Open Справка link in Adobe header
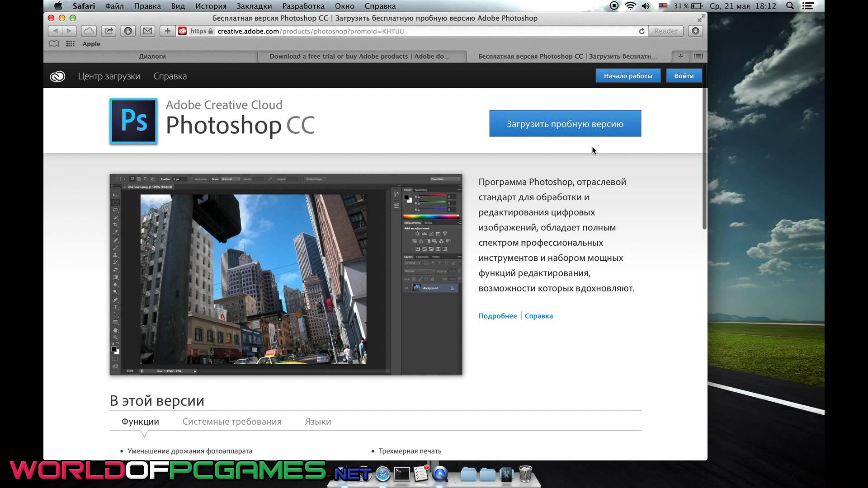Screen dimensions: 868x488 pyautogui.click(x=170, y=76)
